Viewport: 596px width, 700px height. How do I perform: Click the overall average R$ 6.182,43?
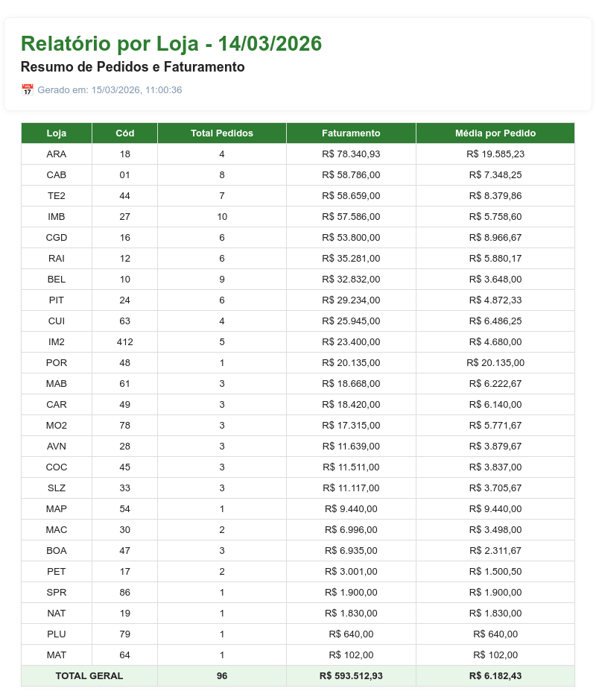coord(495,676)
